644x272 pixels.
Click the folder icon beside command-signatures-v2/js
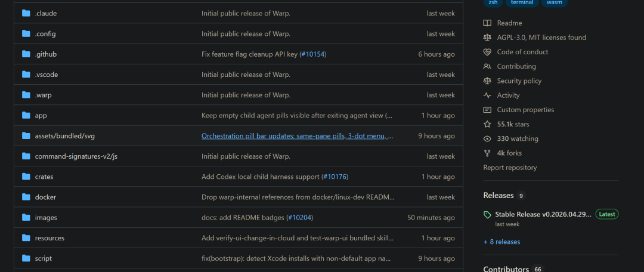(26, 156)
